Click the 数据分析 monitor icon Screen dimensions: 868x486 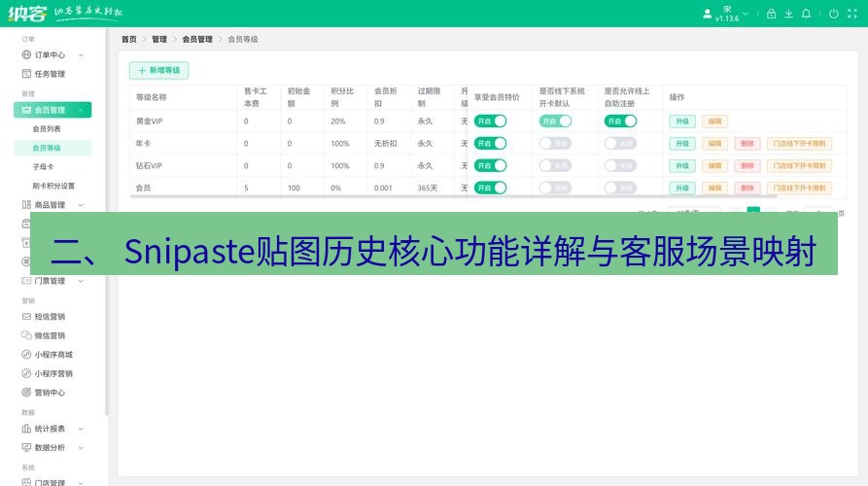(x=26, y=447)
